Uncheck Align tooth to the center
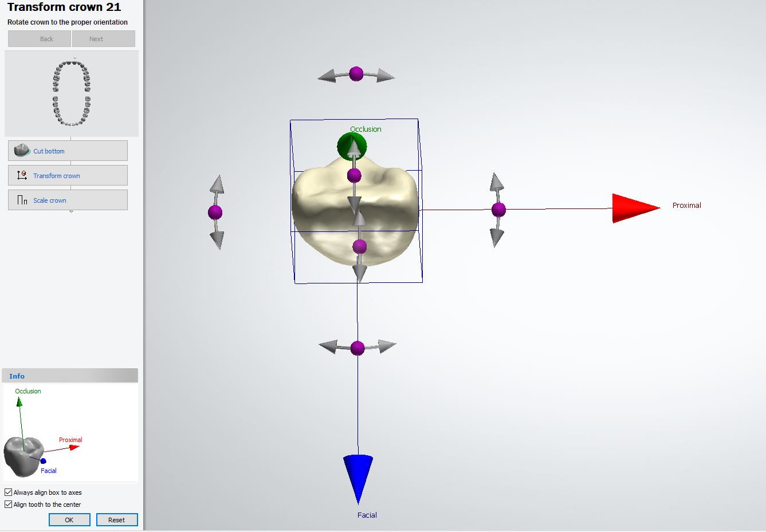 point(8,504)
